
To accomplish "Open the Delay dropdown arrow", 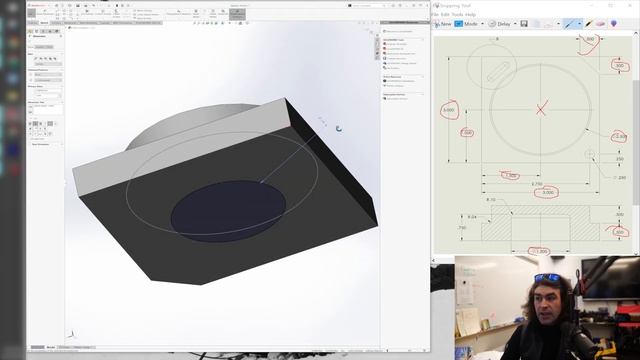I will click(515, 24).
